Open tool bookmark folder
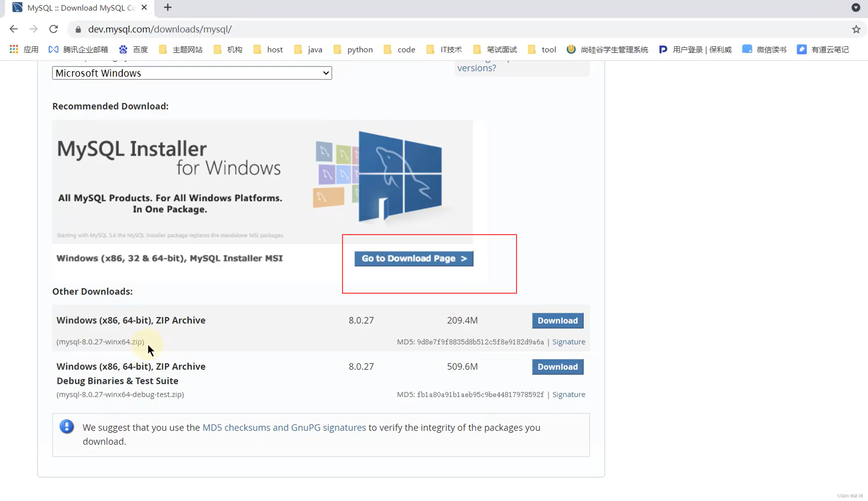Viewport: 868px width, 501px height. pos(542,50)
